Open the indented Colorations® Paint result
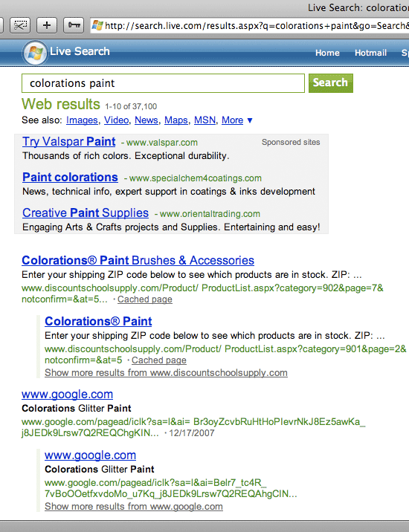 [x=98, y=321]
